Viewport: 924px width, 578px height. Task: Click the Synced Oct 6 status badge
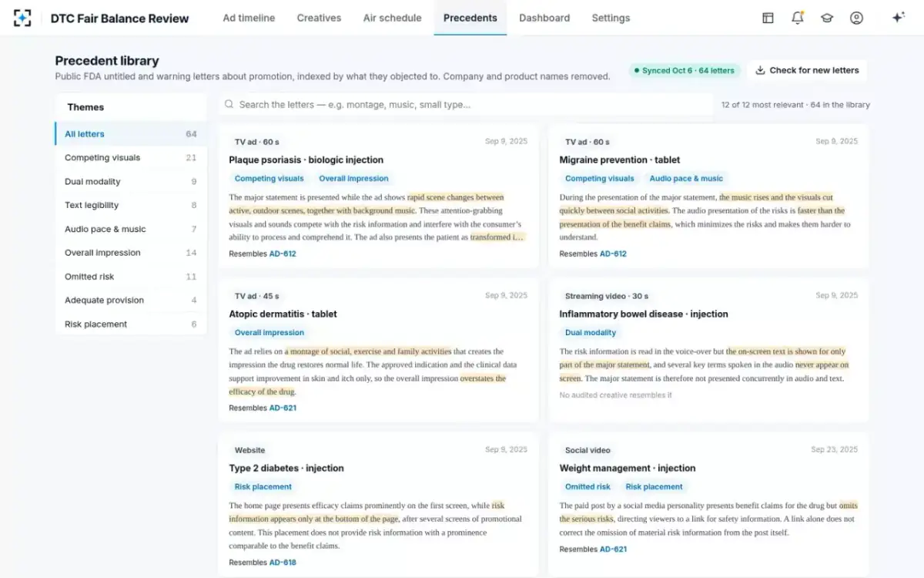click(685, 70)
